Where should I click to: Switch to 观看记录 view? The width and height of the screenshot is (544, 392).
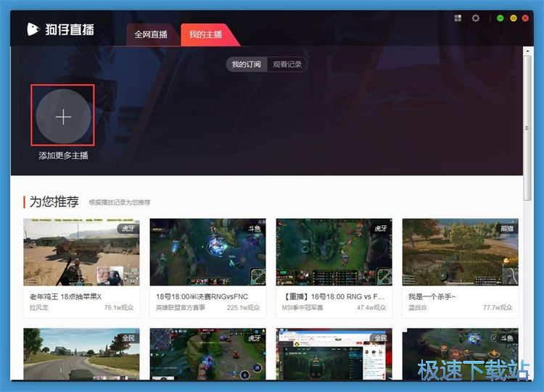[287, 64]
